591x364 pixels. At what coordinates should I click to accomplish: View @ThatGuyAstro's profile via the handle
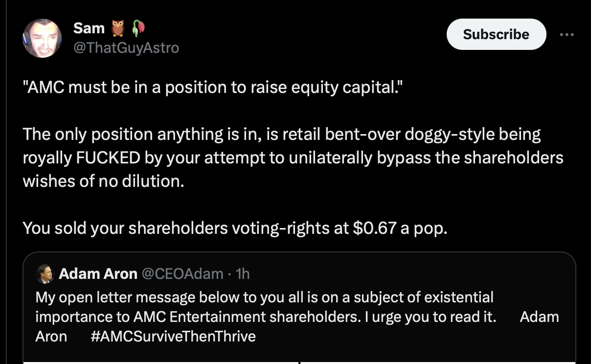[126, 47]
